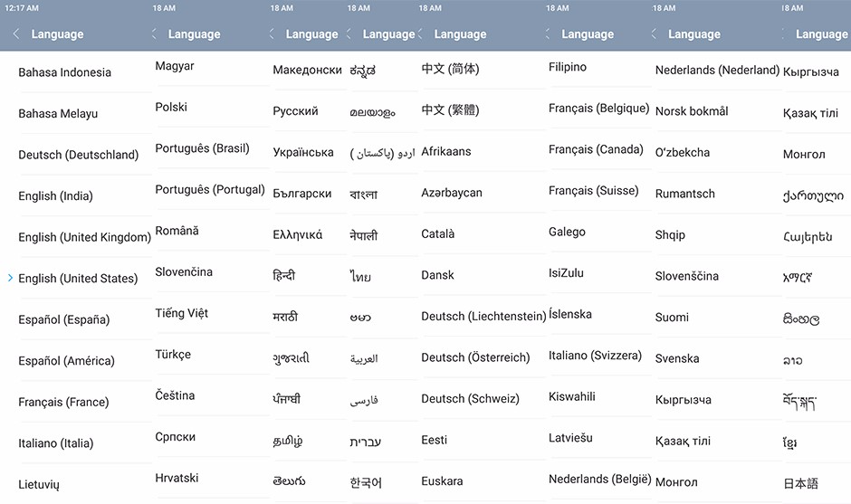Image resolution: width=851 pixels, height=504 pixels.
Task: Pick Tiếng Việt from the list
Action: coord(181,313)
